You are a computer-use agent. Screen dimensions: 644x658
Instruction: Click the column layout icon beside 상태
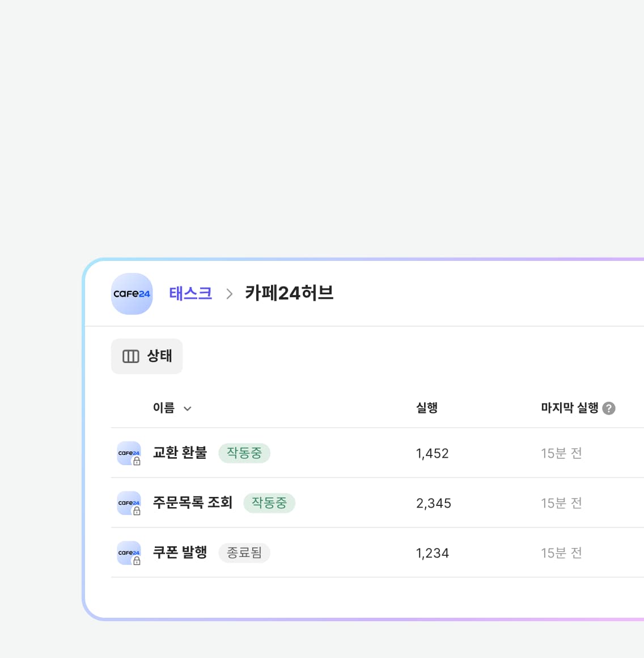tap(130, 356)
